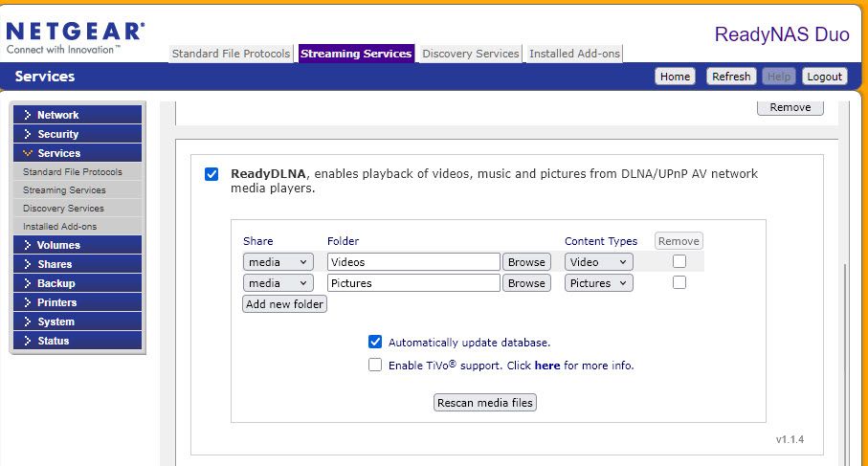The height and width of the screenshot is (466, 868).
Task: Open Content Types dropdown for Videos row
Action: click(x=598, y=262)
